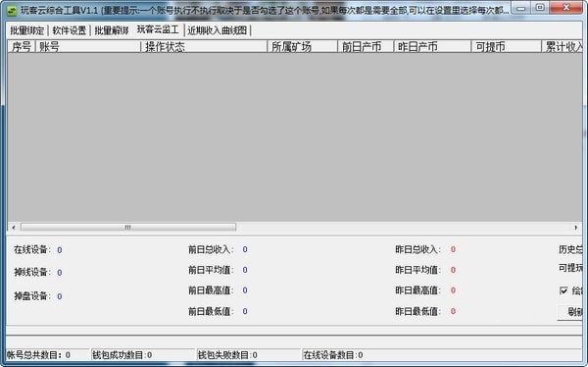Viewport: 588px width, 367px height.
Task: Click the 在线设备 label
Action: tap(32, 250)
